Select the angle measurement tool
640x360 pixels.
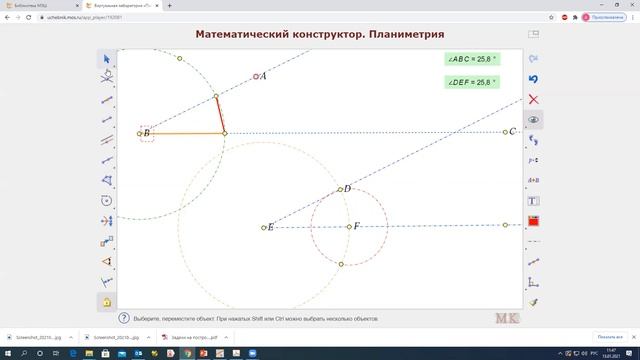[x=107, y=261]
